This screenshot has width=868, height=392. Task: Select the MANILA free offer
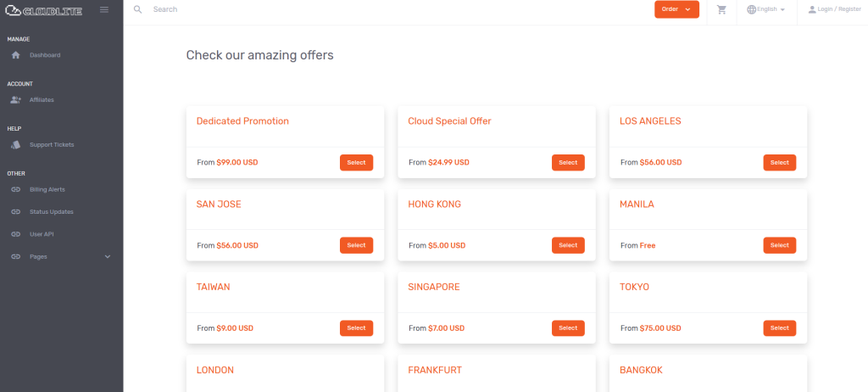780,245
